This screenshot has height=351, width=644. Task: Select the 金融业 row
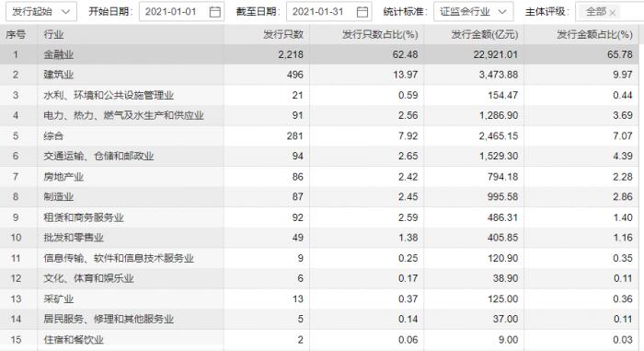point(319,54)
